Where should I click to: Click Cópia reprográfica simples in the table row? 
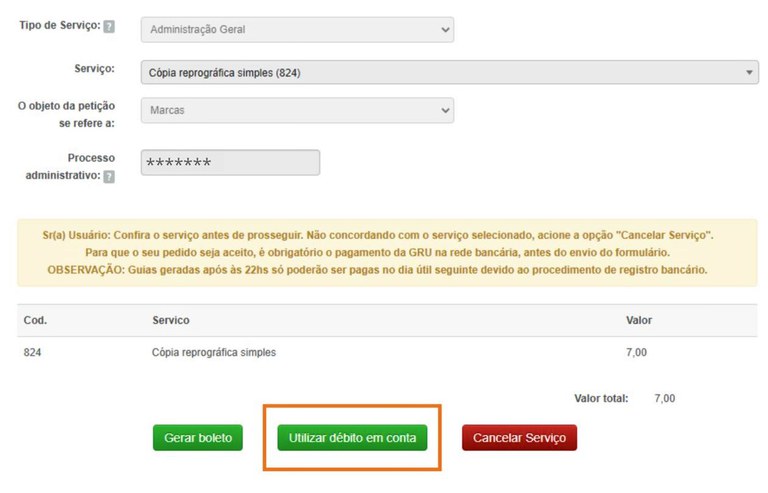tap(213, 352)
